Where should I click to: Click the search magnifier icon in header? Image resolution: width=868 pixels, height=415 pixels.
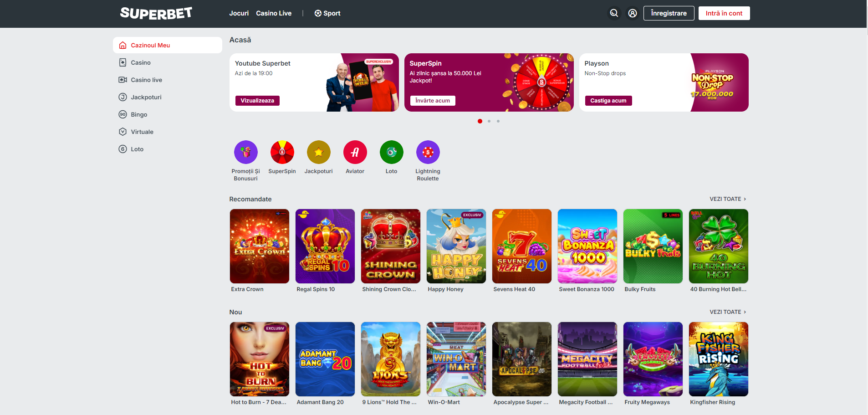tap(614, 13)
